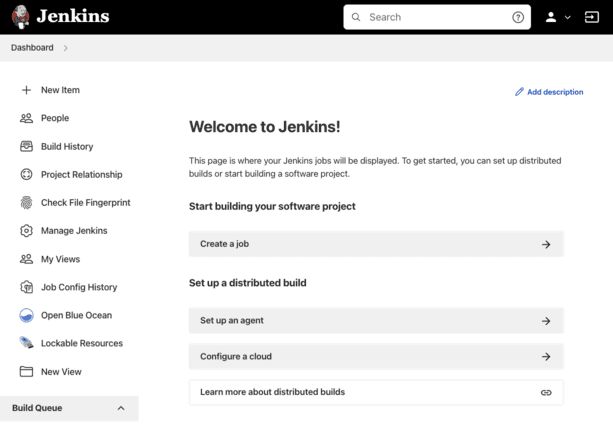Click the Create a job button

click(376, 244)
